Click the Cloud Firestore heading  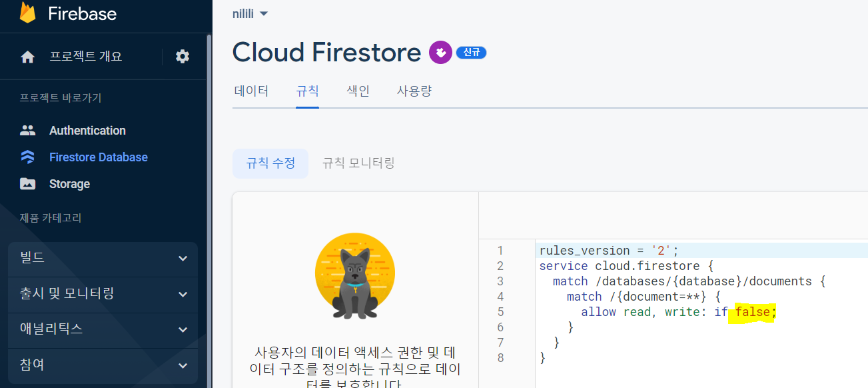[326, 53]
